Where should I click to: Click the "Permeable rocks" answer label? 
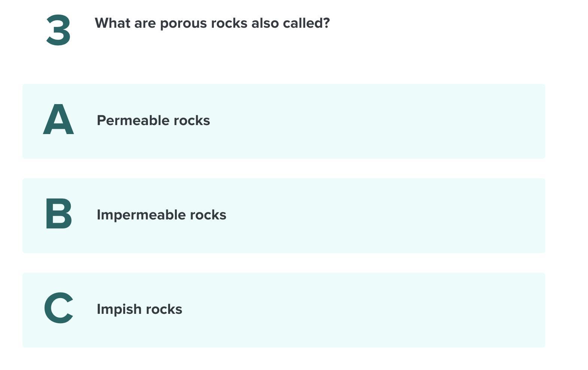[x=153, y=121]
